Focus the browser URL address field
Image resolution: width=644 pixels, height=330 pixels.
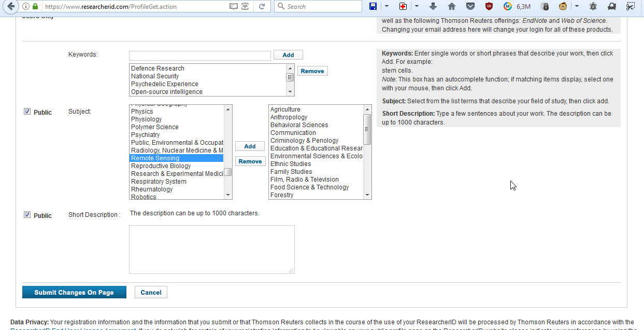click(x=136, y=7)
